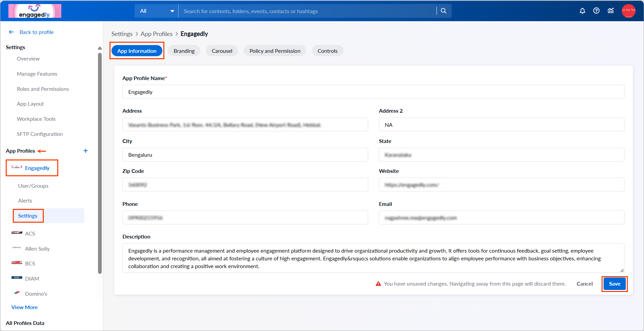Click the Address input field
Screen dimensions: 644x331
245,124
